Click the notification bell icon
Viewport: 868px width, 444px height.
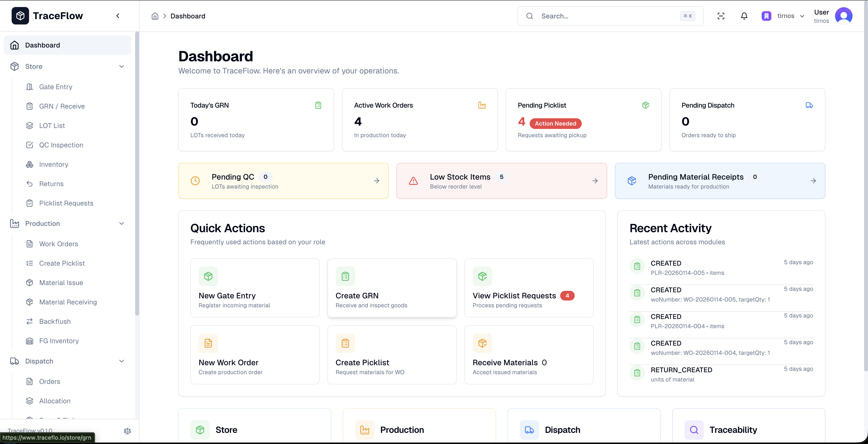(x=744, y=16)
